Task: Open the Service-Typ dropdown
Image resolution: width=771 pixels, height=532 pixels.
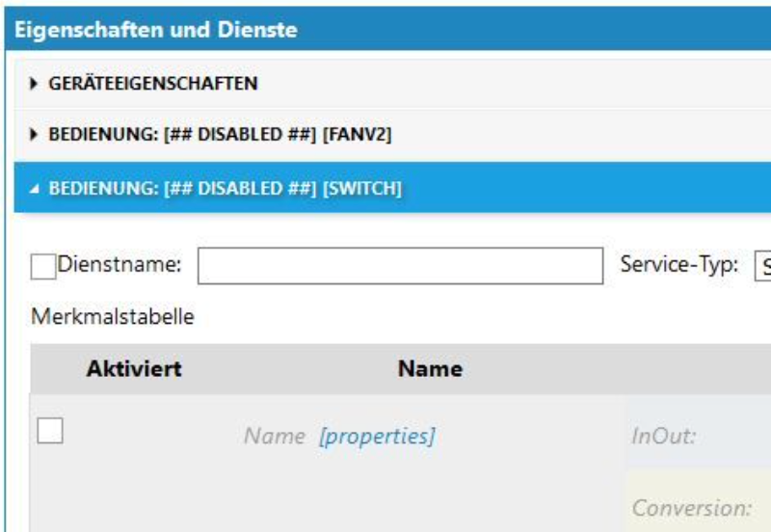Action: tap(761, 266)
